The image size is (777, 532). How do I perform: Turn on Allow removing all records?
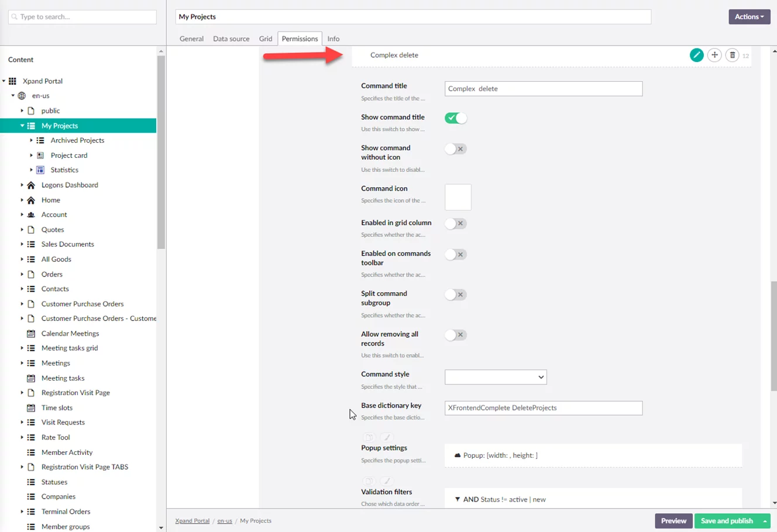pos(455,335)
